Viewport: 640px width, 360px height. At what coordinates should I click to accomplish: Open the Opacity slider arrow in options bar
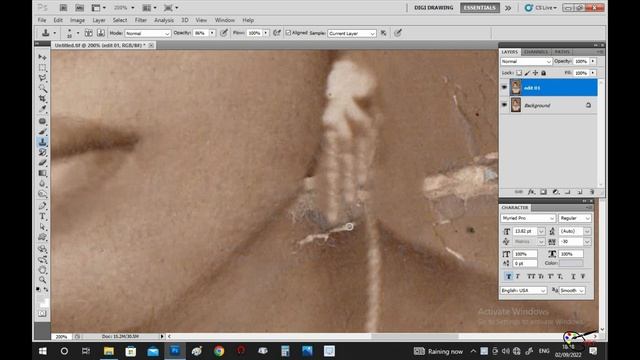(x=212, y=33)
